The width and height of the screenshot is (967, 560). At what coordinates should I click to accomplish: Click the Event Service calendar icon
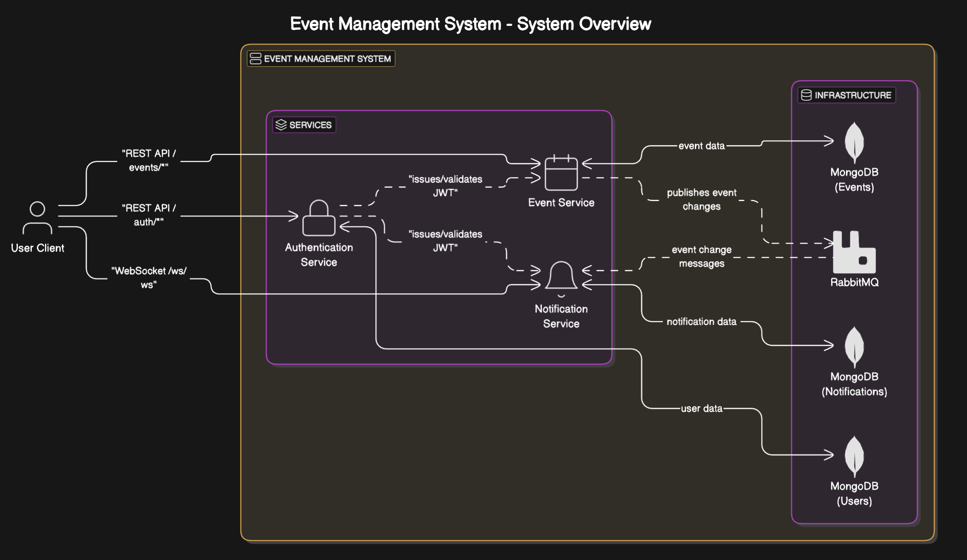coord(561,173)
